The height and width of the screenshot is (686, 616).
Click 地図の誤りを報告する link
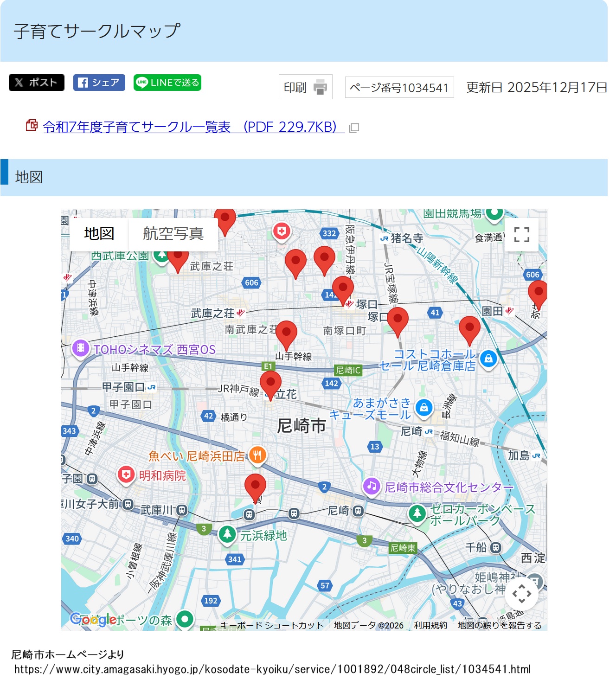(500, 625)
